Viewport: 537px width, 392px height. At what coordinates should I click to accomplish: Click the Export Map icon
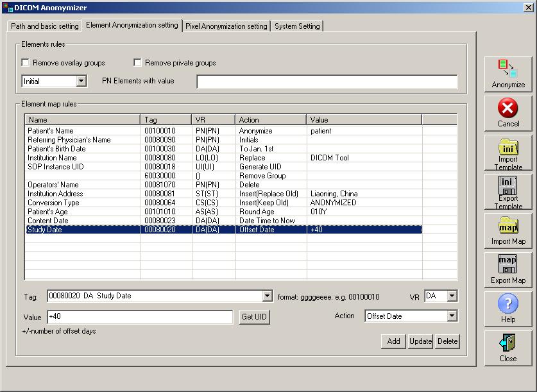pos(507,269)
